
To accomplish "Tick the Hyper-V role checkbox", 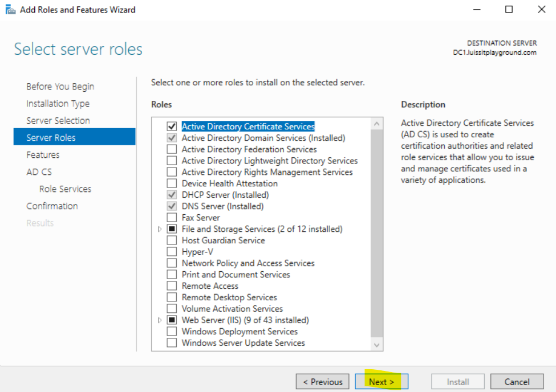I will coord(172,252).
